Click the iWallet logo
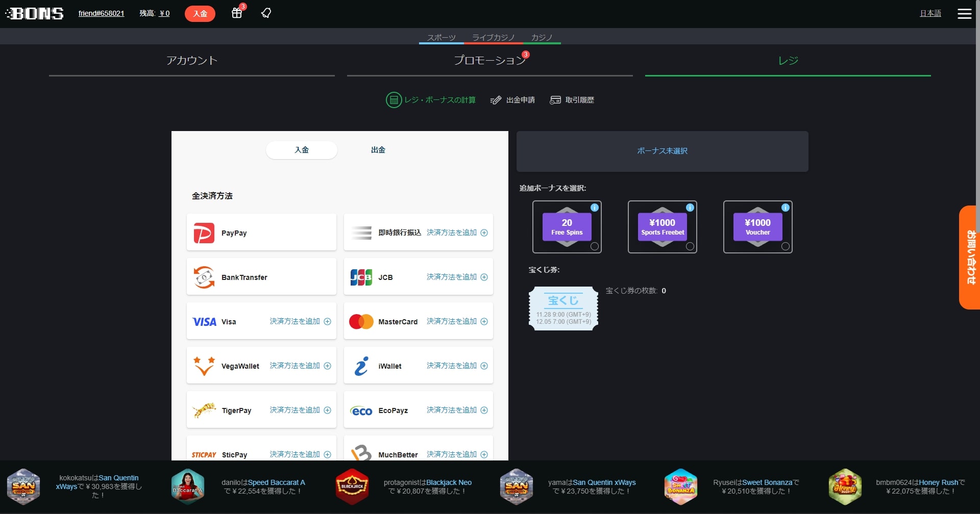This screenshot has height=514, width=980. pos(361,366)
